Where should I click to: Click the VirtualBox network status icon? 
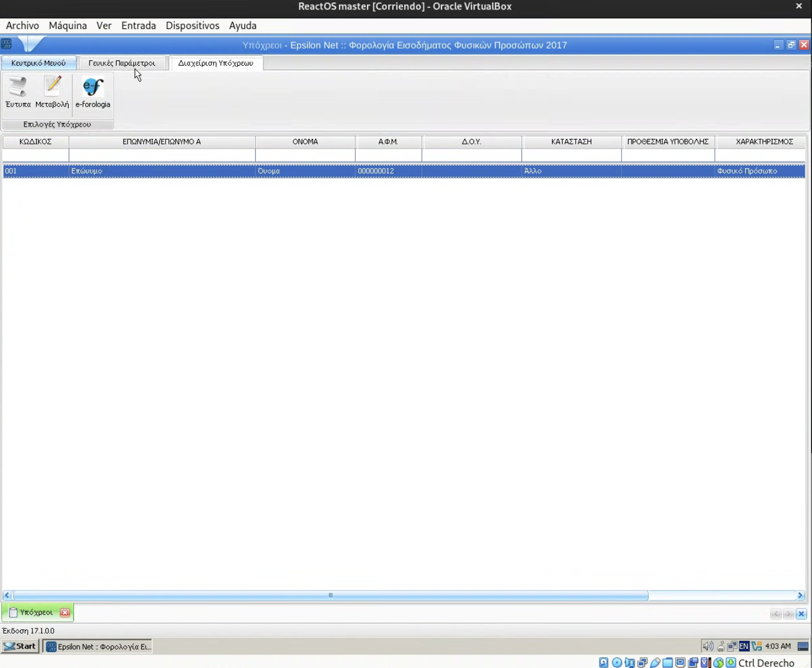pyautogui.click(x=642, y=663)
